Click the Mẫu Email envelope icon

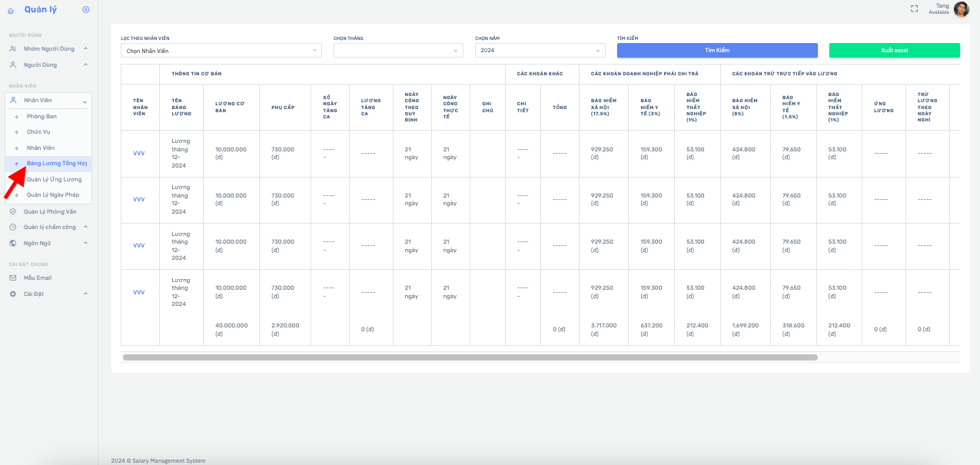(13, 277)
